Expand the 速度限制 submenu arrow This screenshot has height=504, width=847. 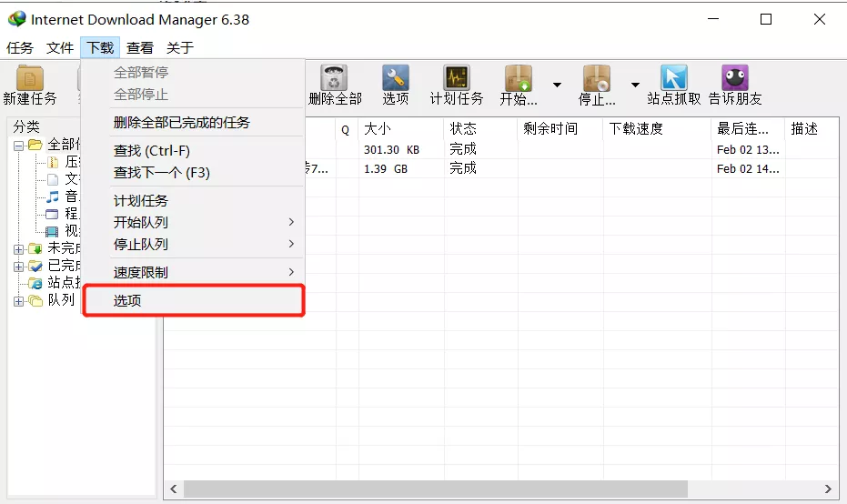[x=291, y=272]
